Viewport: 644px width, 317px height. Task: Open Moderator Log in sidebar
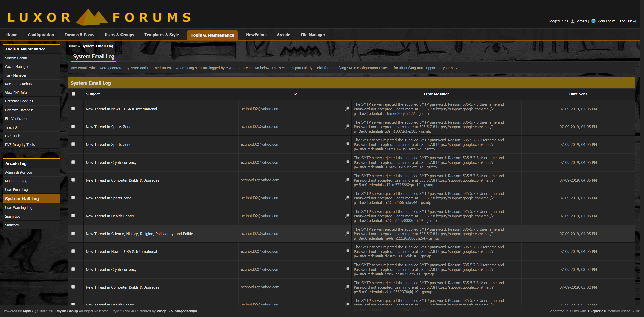click(x=31, y=181)
